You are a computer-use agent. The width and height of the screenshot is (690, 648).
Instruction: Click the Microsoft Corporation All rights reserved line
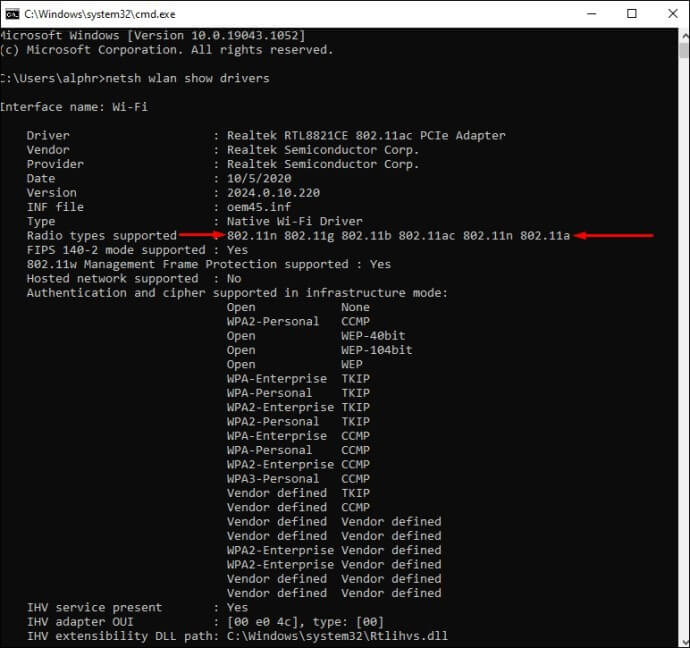[x=167, y=50]
